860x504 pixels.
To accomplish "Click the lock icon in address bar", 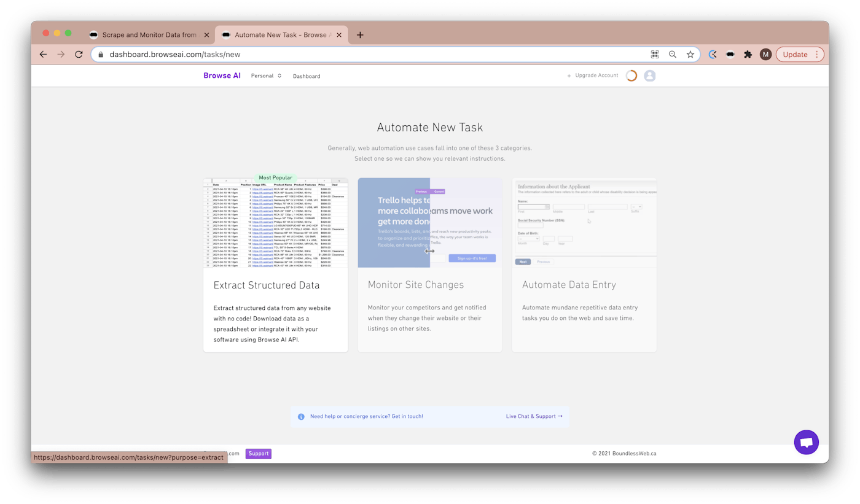I will [101, 54].
